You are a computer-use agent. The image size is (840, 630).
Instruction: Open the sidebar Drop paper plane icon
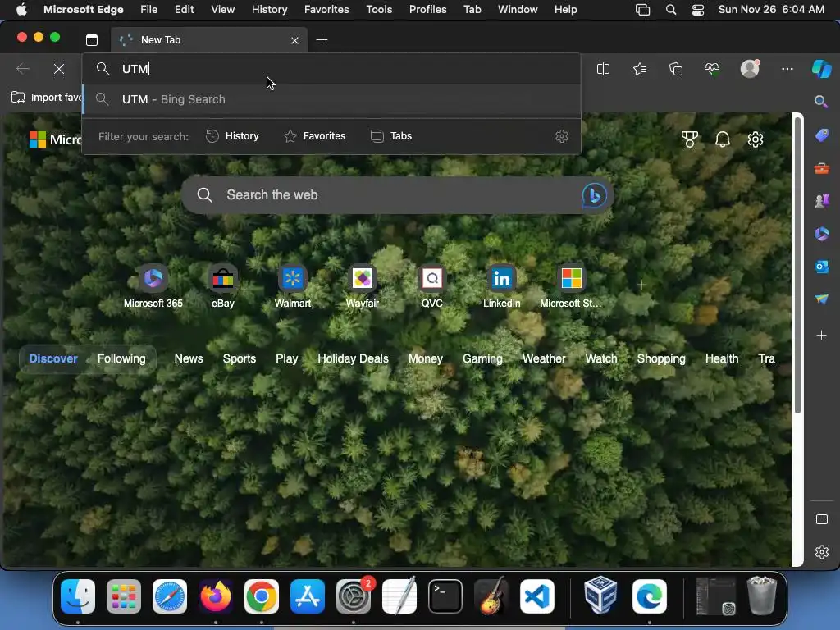pyautogui.click(x=822, y=299)
